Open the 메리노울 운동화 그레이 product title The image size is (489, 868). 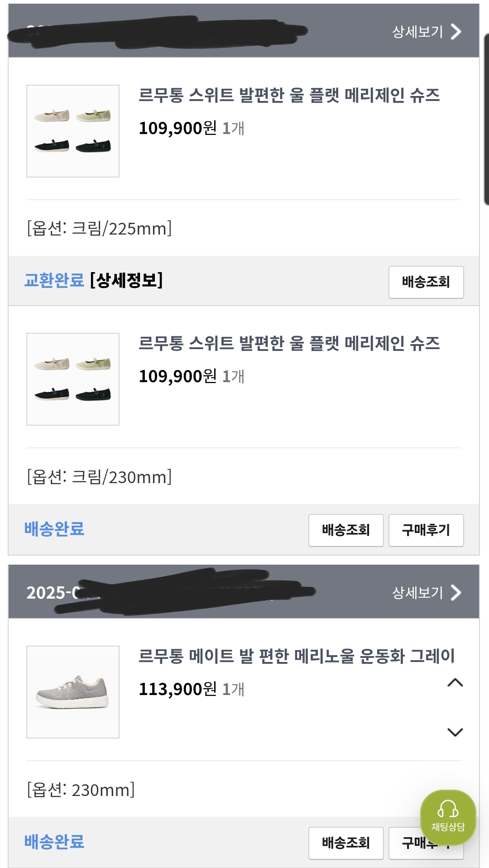click(296, 656)
